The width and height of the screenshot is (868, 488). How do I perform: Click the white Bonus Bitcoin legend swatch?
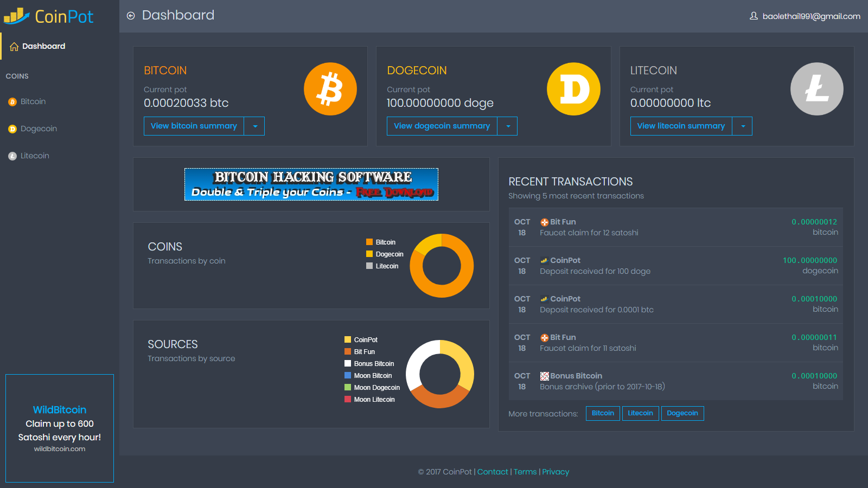(348, 364)
